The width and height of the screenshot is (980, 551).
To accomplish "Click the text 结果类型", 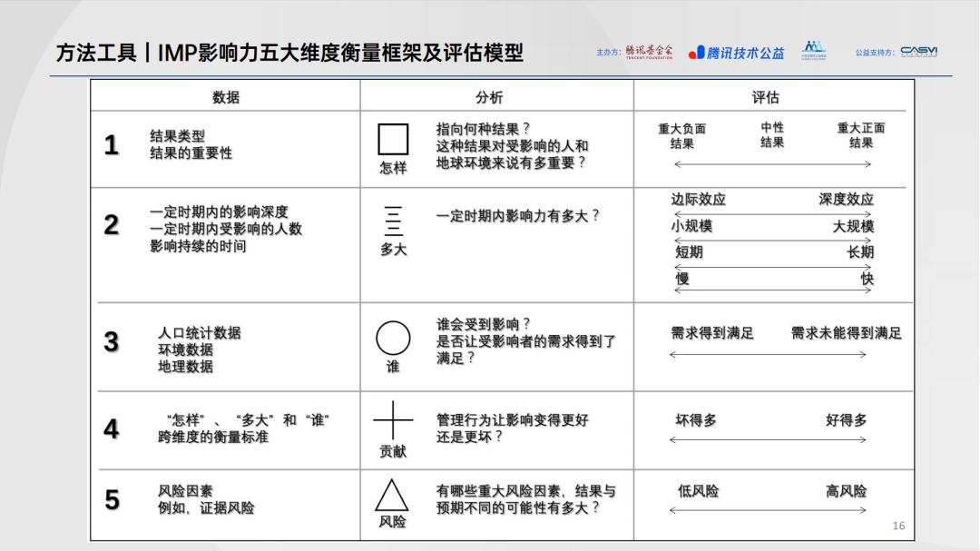I will [x=177, y=136].
